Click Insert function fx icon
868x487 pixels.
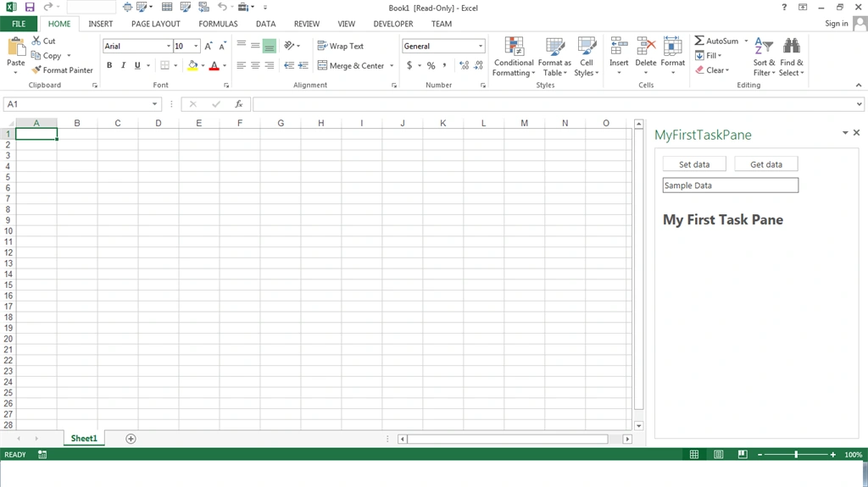point(238,104)
